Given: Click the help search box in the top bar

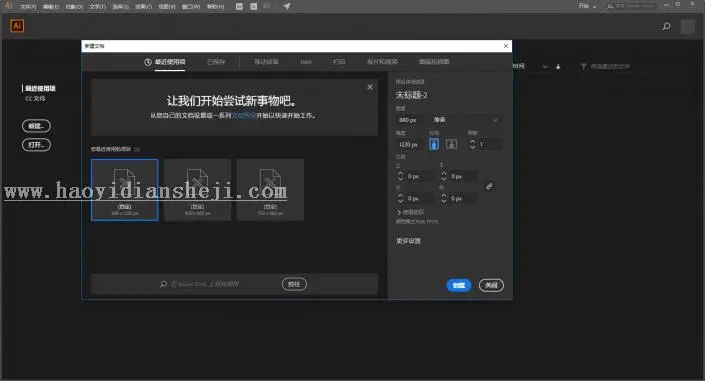Looking at the screenshot, I should coord(631,6).
